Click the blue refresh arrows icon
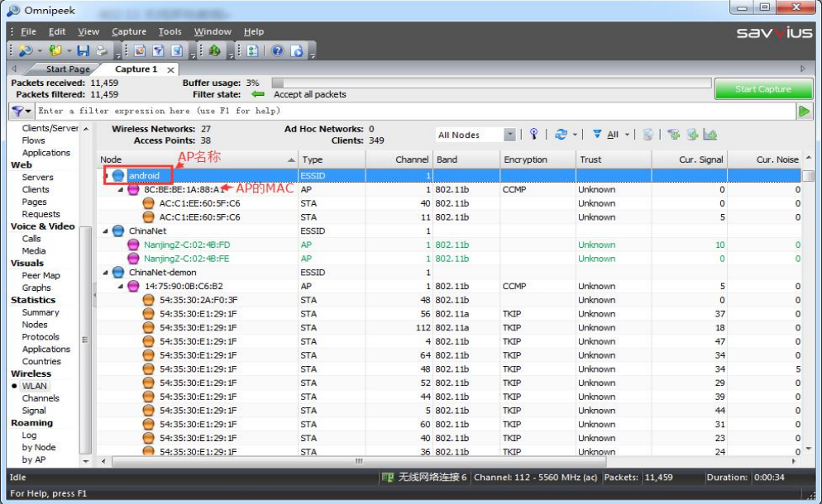The image size is (822, 504). click(x=561, y=134)
